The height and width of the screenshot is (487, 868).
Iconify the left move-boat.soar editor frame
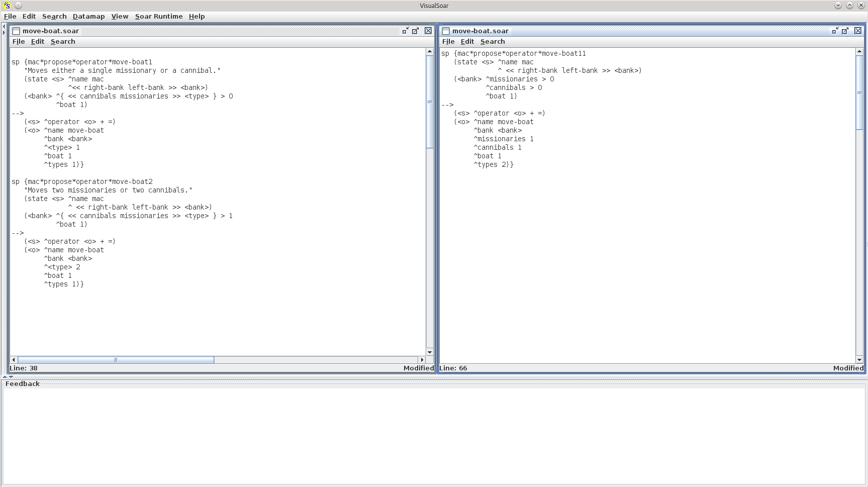point(405,31)
